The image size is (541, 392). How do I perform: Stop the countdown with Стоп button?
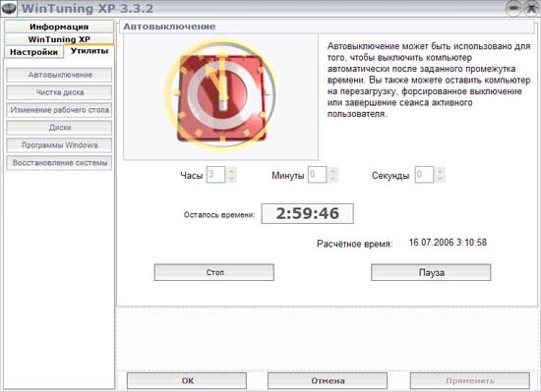[x=214, y=272]
